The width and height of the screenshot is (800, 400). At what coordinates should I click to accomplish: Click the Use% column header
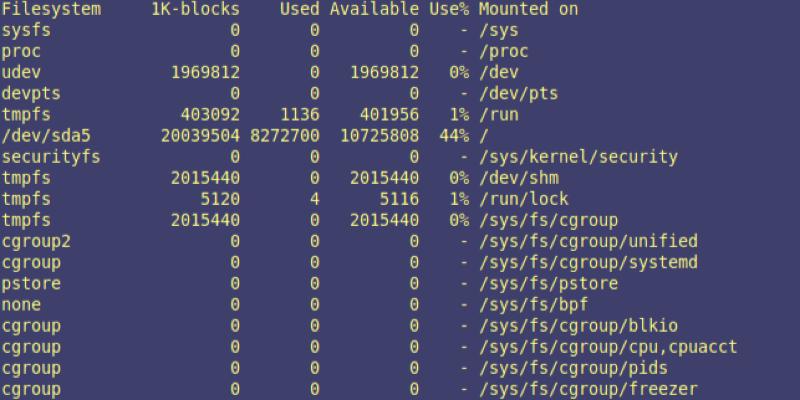[x=448, y=9]
